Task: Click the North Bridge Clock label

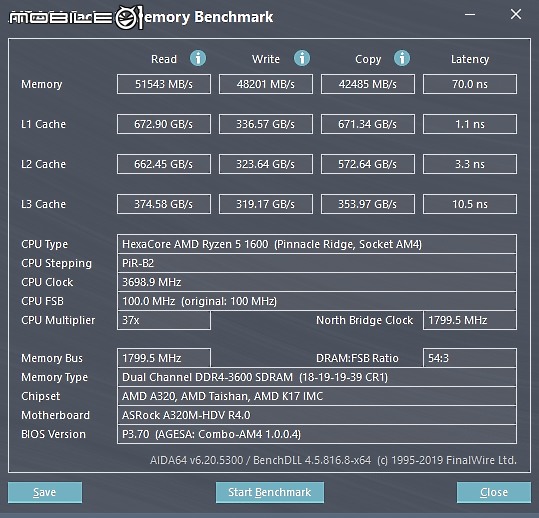Action: coord(364,320)
